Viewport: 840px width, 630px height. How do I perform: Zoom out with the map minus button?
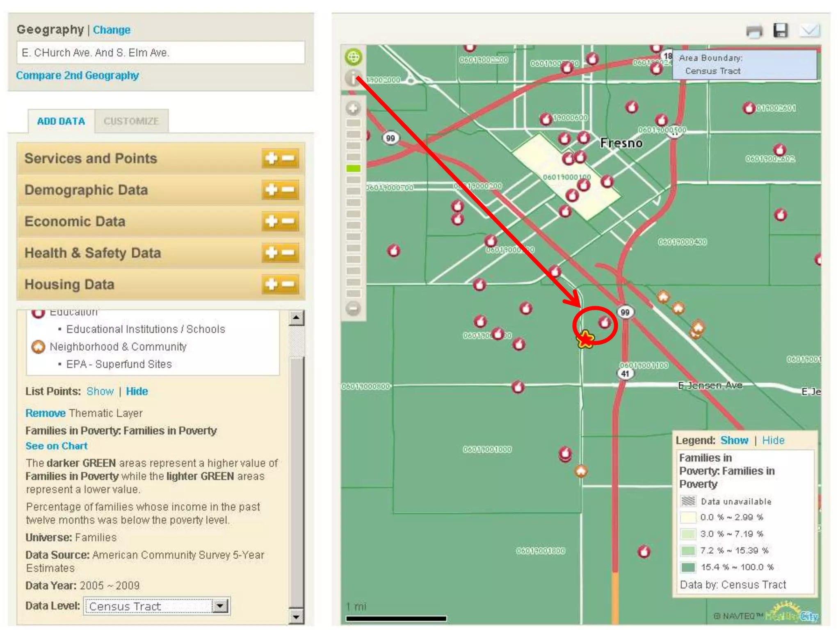coord(353,308)
